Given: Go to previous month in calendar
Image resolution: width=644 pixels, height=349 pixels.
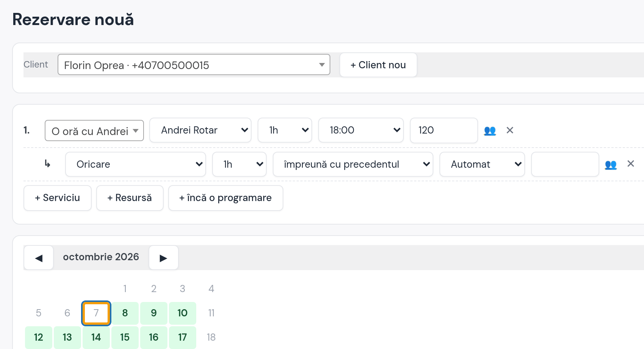Looking at the screenshot, I should [39, 258].
